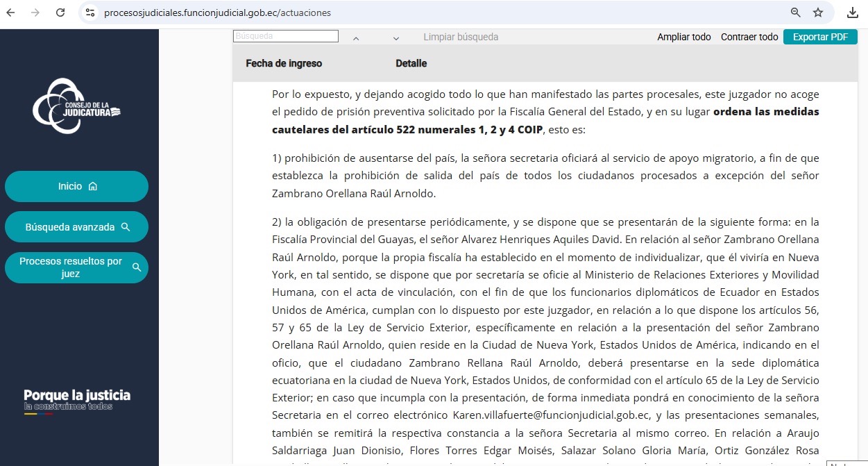Bookmark this page with star icon
Viewport: 868px width, 466px height.
[818, 13]
